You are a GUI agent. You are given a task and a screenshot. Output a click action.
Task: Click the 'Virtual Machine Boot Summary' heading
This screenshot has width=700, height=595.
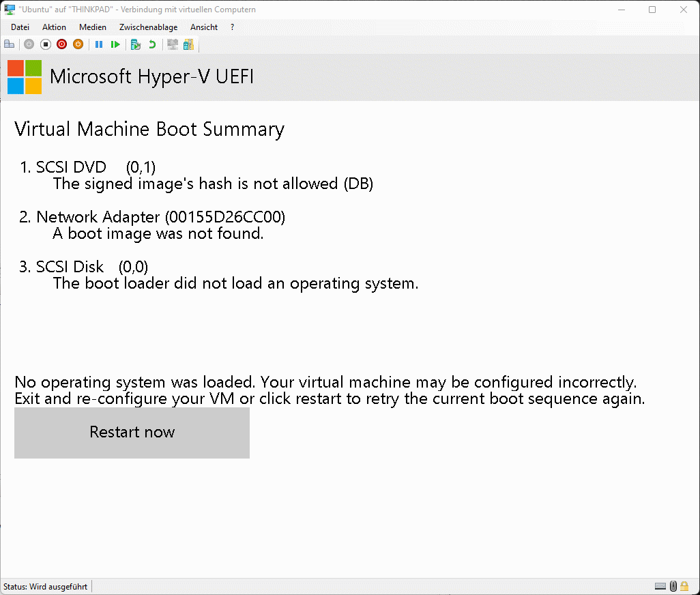pos(149,130)
